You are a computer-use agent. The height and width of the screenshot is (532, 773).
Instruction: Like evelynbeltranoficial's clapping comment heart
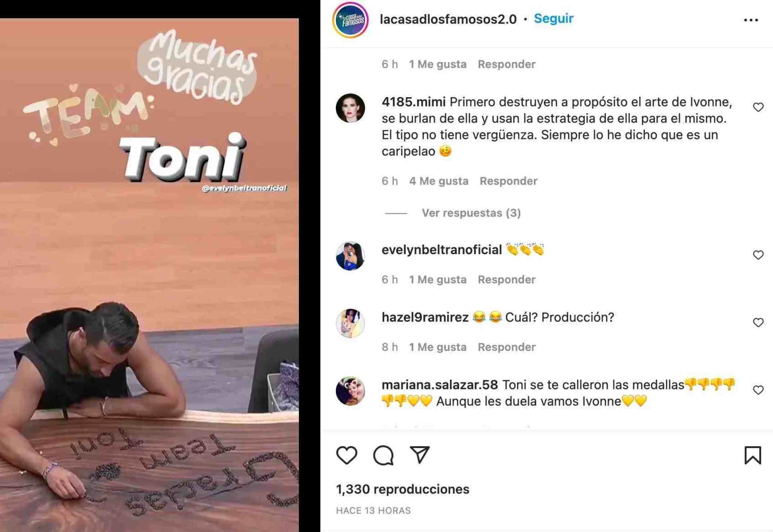tap(758, 255)
